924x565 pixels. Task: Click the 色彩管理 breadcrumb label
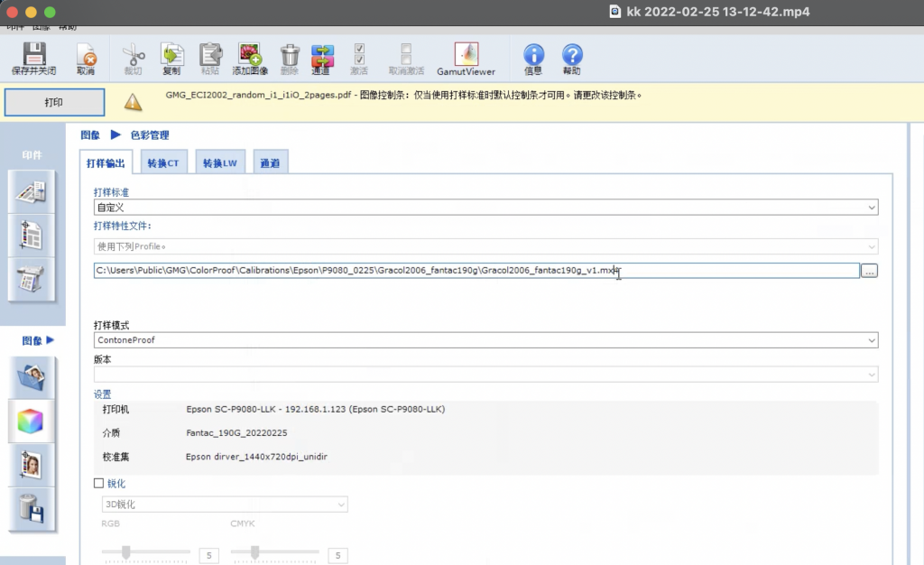pos(150,134)
